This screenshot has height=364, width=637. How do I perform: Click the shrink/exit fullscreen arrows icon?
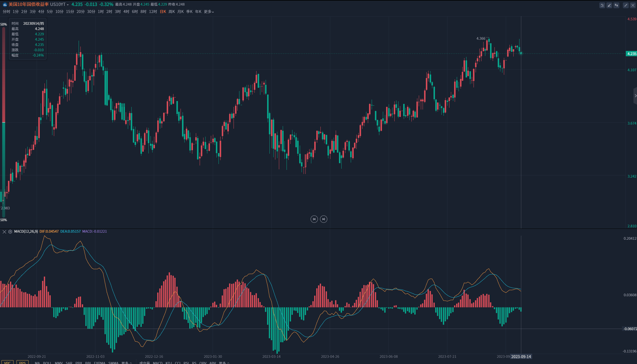(626, 5)
